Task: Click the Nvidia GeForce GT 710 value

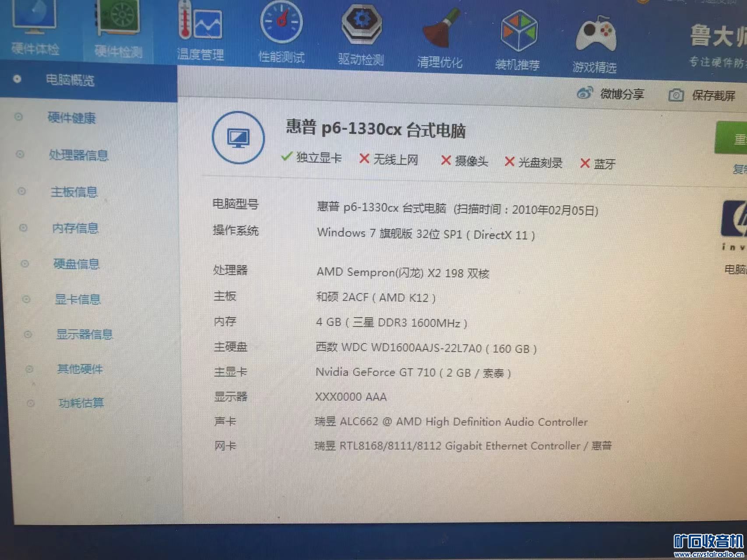Action: [x=413, y=373]
